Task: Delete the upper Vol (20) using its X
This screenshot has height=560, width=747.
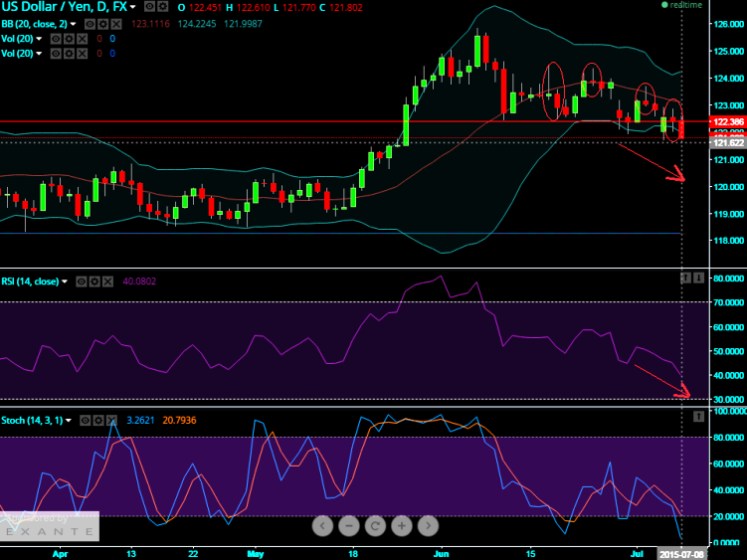Action: pos(83,39)
